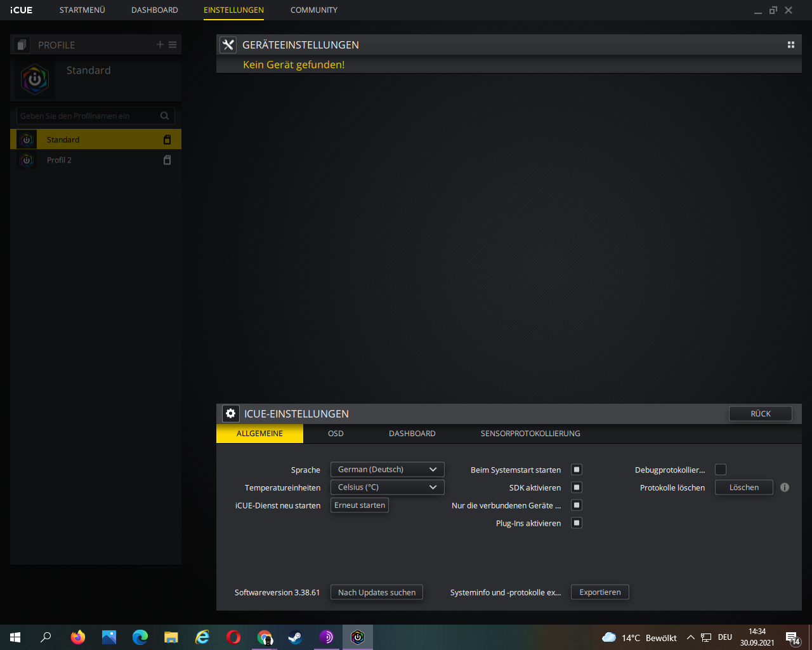Click Kein Gerät gefunden! message
The height and width of the screenshot is (650, 812).
tap(294, 65)
